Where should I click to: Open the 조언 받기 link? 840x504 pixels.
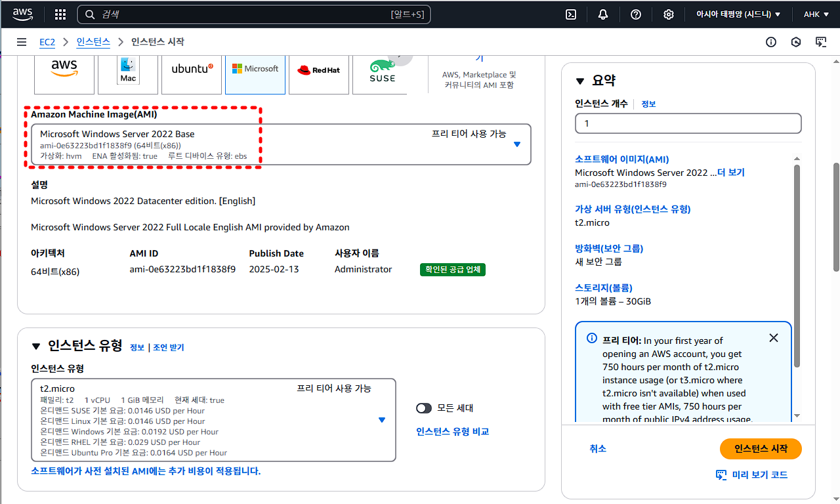tap(169, 348)
